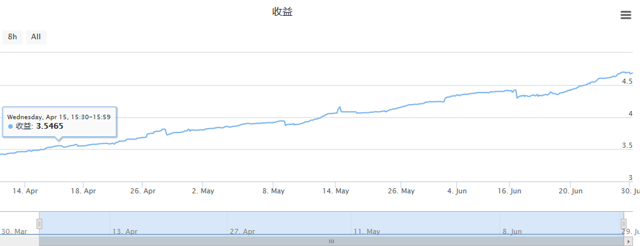Click the 4.5 y-axis label
Viewport: 644px width, 246px height.
coord(627,82)
